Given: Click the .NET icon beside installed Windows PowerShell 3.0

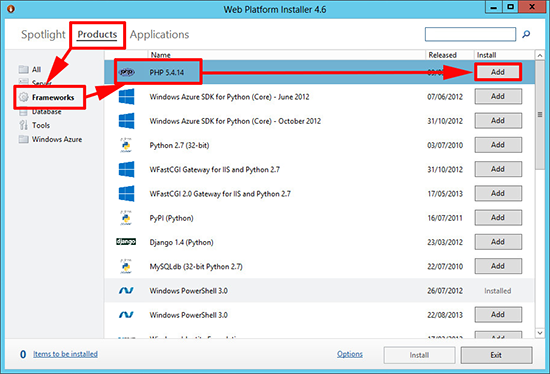Looking at the screenshot, I should (126, 290).
